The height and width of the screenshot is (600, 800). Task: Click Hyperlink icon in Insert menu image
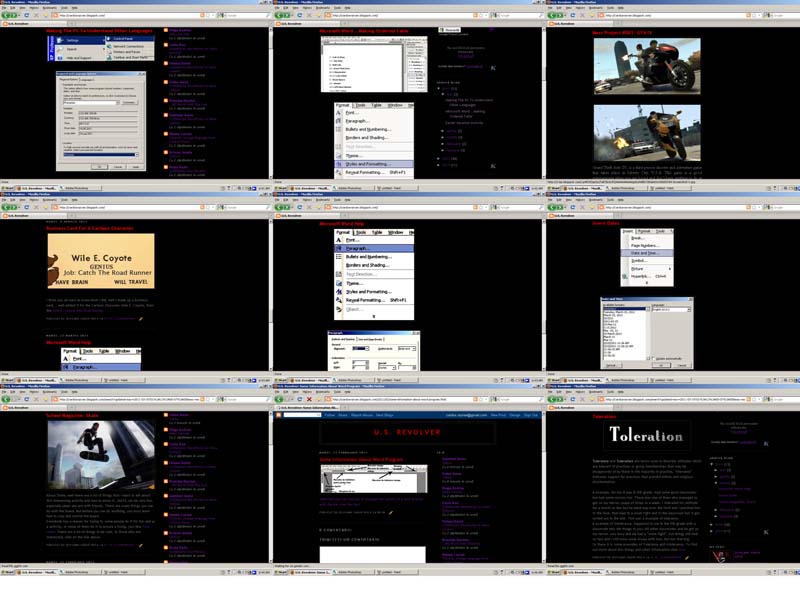pyautogui.click(x=625, y=277)
